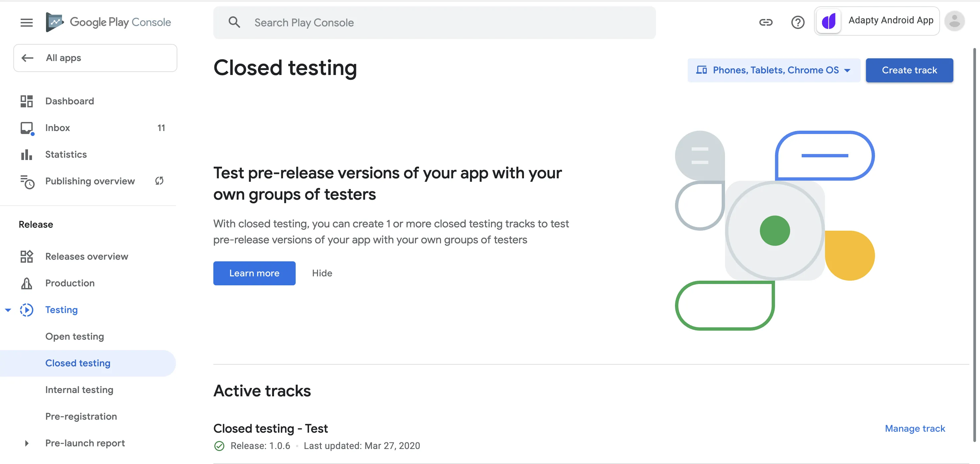Open Manage track link

915,429
